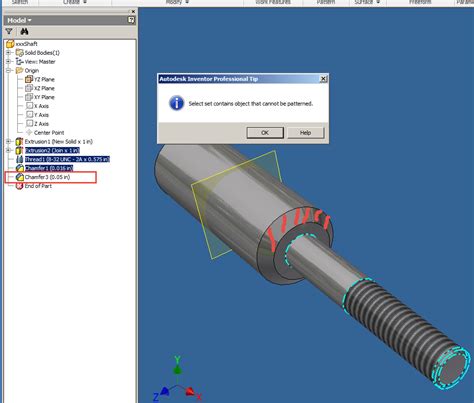Open the Model browser dropdown
Image resolution: width=474 pixels, height=403 pixels.
coord(19,20)
